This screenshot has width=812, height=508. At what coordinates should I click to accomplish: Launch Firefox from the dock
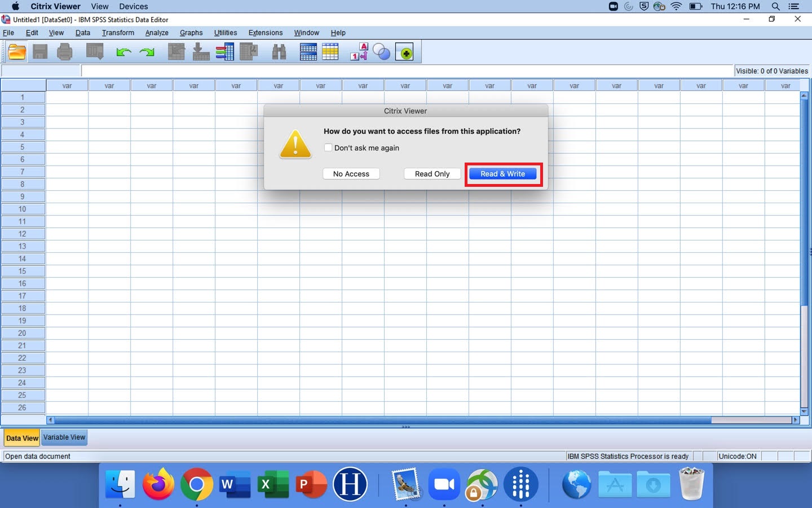pyautogui.click(x=158, y=484)
